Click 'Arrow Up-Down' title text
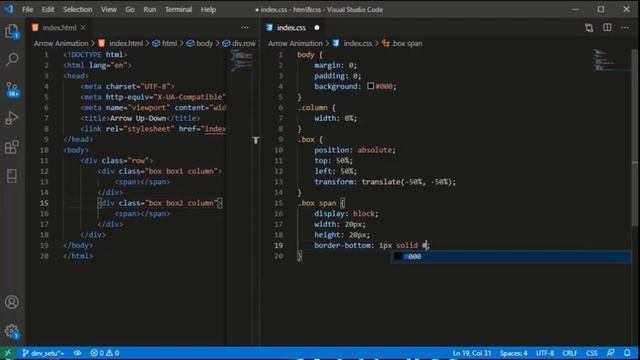The image size is (640, 360). click(x=138, y=118)
